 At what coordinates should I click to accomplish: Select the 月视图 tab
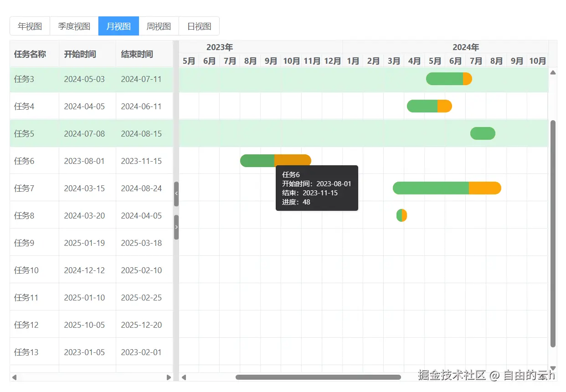(x=118, y=26)
